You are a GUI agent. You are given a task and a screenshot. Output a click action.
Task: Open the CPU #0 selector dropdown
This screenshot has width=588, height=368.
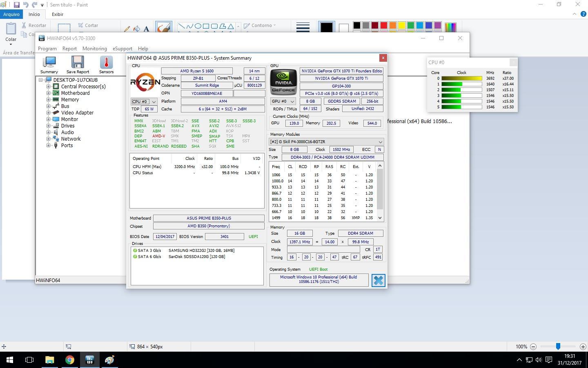[144, 101]
